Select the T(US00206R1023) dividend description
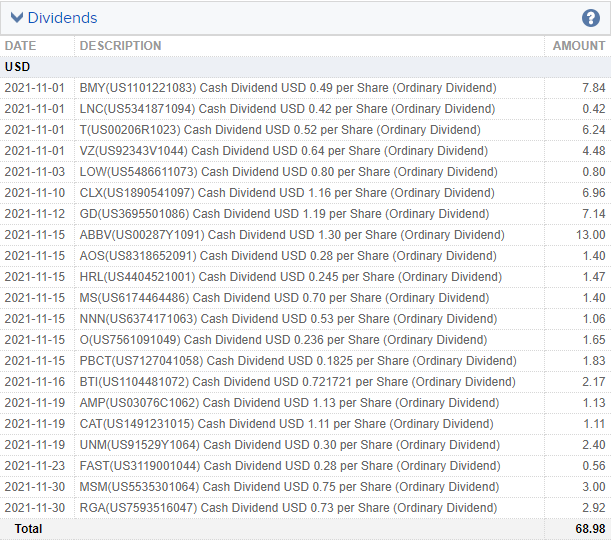Viewport: 613px width, 541px height. [280, 130]
